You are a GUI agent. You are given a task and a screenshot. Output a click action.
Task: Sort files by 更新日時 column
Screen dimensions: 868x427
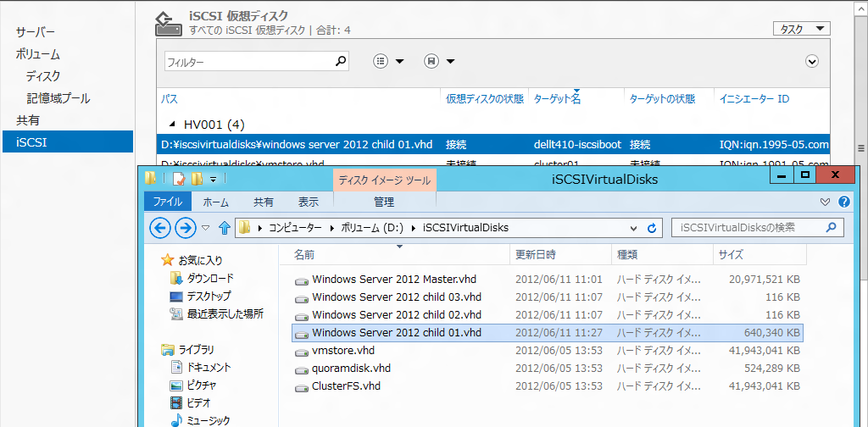[x=536, y=255]
